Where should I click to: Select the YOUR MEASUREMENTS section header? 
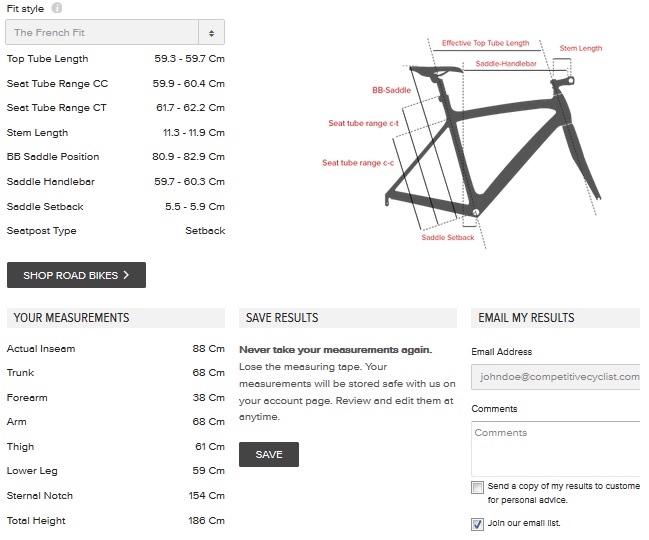tap(71, 318)
